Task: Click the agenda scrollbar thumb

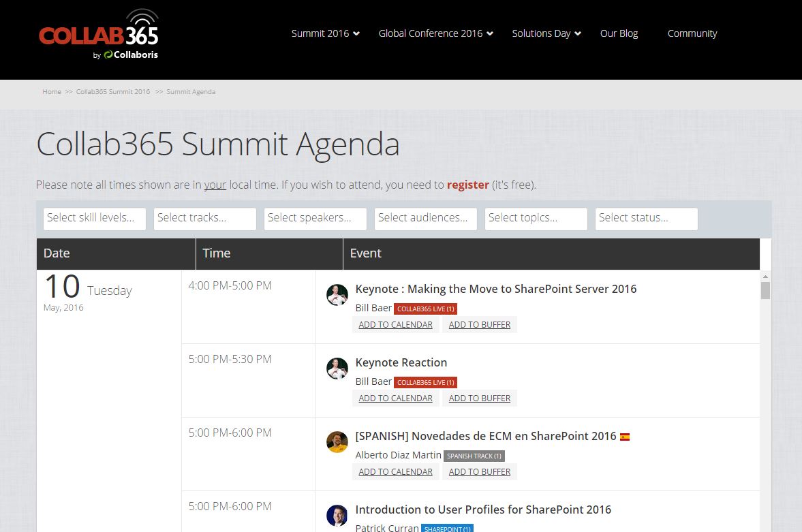Action: [765, 290]
